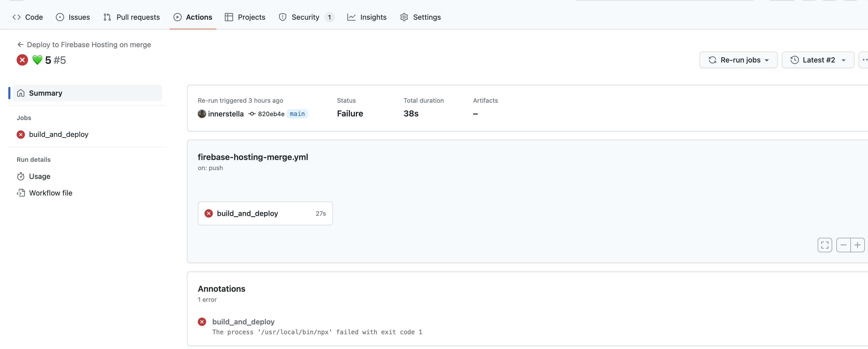Open the Latest #2 attempts dropdown
This screenshot has height=349, width=868.
[817, 60]
